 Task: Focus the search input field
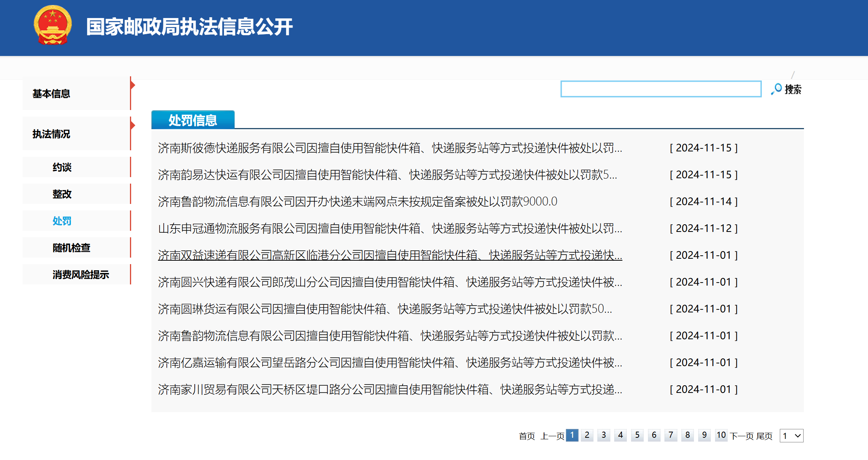tap(661, 89)
